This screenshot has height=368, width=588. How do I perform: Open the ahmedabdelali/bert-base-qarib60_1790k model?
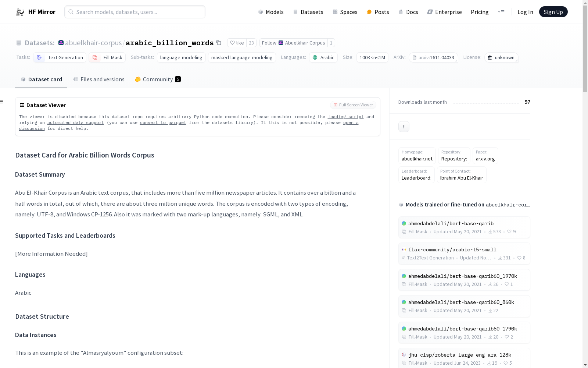464,333
